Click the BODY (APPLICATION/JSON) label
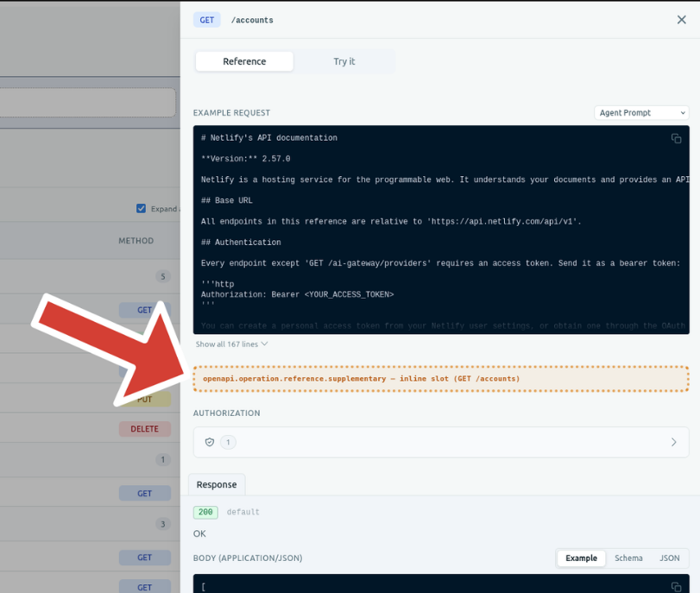The width and height of the screenshot is (700, 593). pos(248,558)
